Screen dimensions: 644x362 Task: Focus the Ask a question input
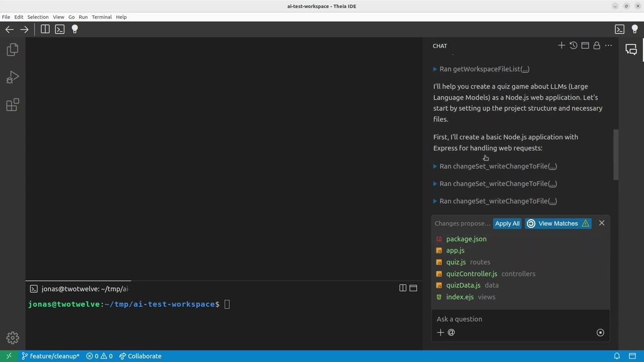[x=520, y=319]
